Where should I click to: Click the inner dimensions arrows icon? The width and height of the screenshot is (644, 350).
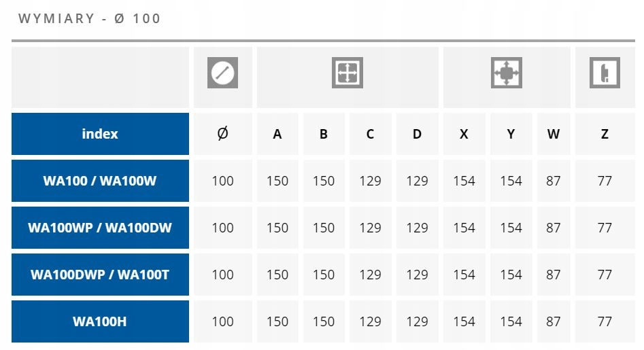pyautogui.click(x=347, y=73)
